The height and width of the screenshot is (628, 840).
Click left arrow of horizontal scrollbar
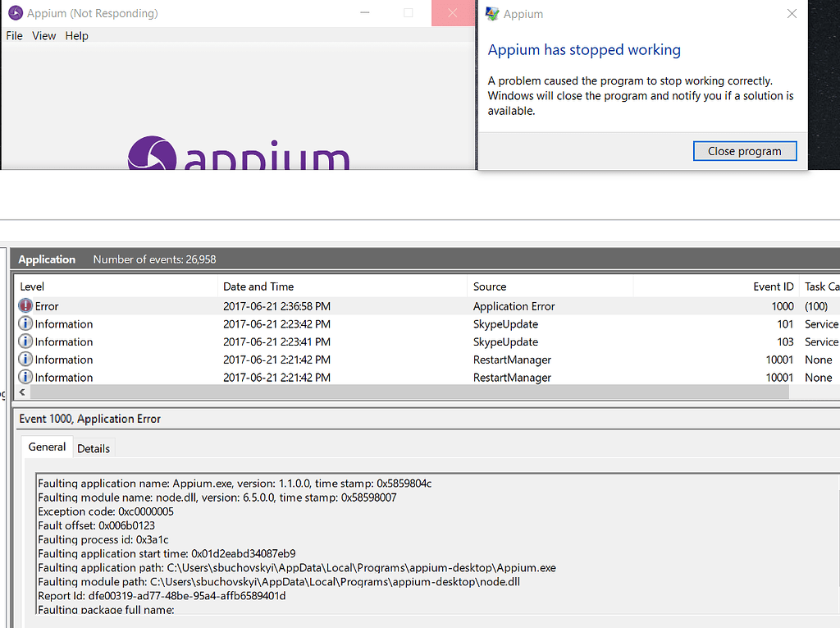click(x=22, y=392)
